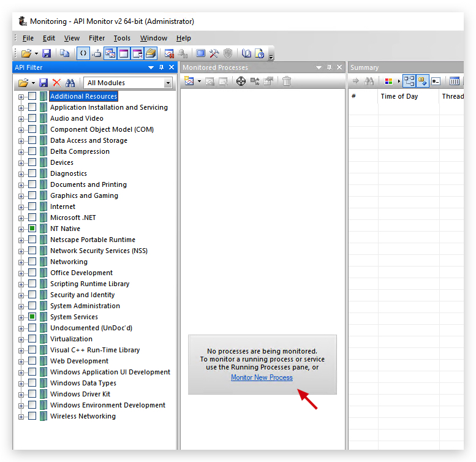The height and width of the screenshot is (462, 476).
Task: Open API Filter open-folder dropdown arrow
Action: (33, 83)
